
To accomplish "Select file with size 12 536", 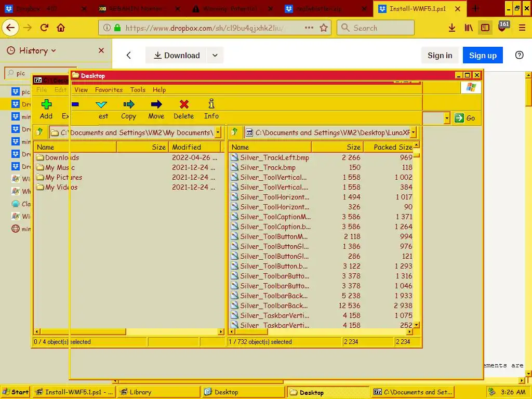I will pyautogui.click(x=322, y=305).
